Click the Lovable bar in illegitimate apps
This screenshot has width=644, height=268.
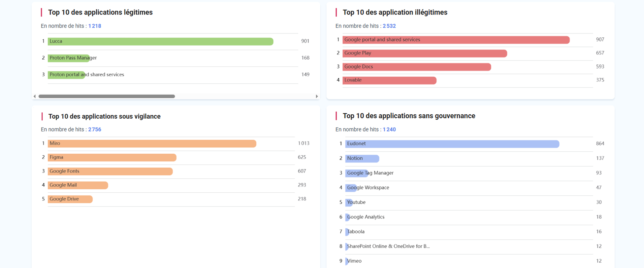(x=389, y=80)
